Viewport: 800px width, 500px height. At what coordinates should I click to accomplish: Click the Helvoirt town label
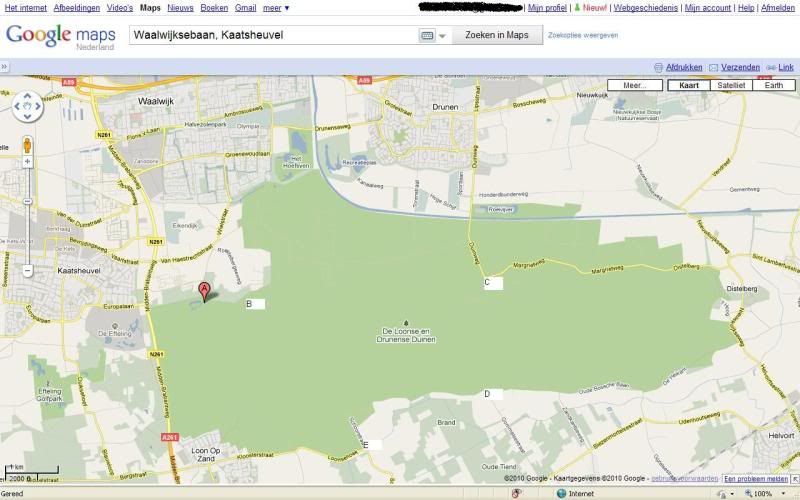tap(781, 436)
